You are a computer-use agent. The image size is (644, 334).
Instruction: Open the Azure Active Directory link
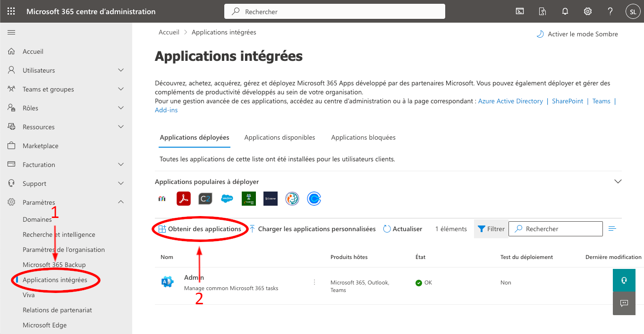510,101
